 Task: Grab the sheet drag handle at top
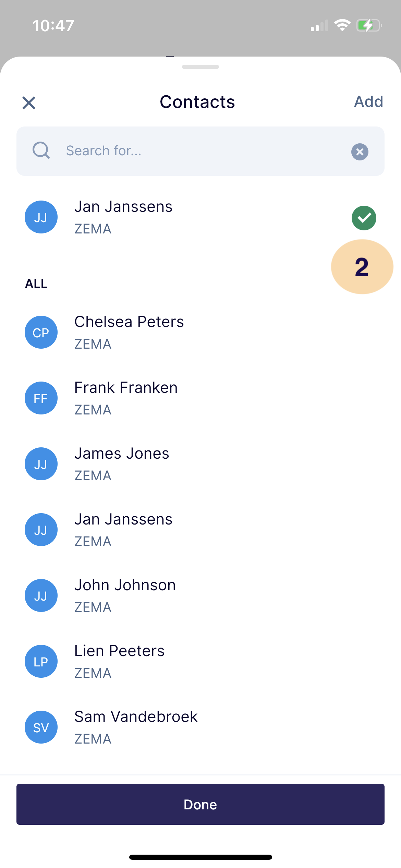click(x=200, y=67)
